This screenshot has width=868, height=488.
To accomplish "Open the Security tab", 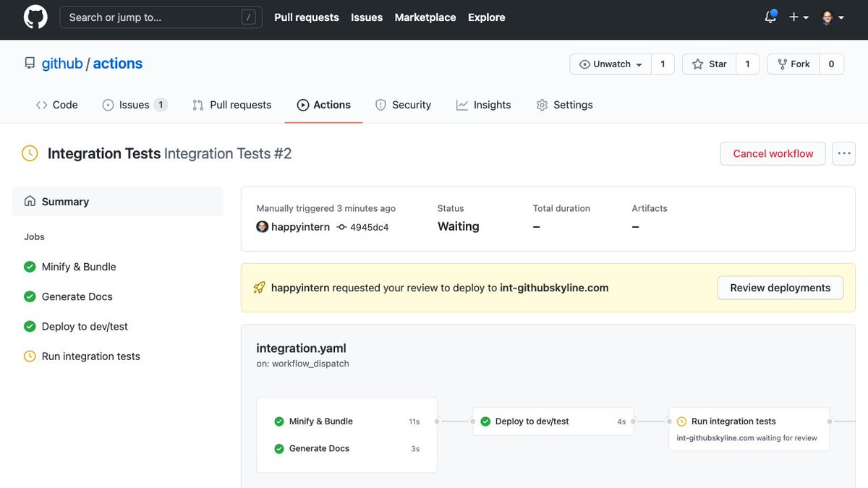I will (x=403, y=105).
